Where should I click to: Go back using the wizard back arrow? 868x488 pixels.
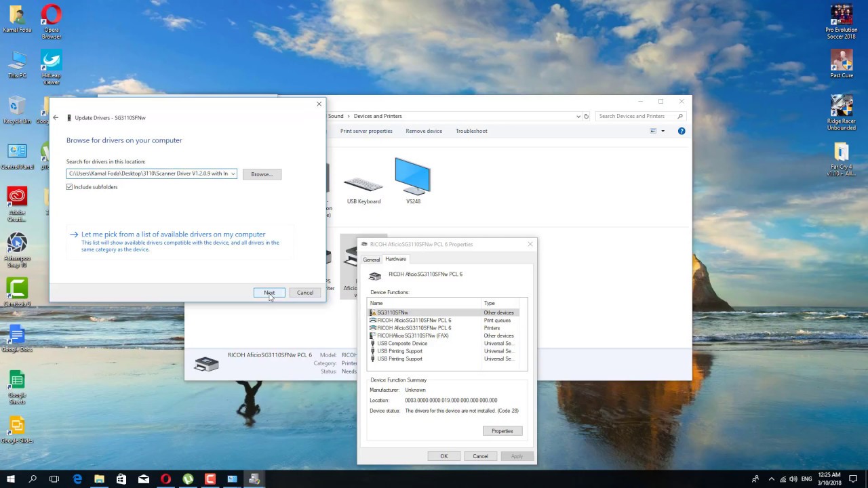[56, 118]
